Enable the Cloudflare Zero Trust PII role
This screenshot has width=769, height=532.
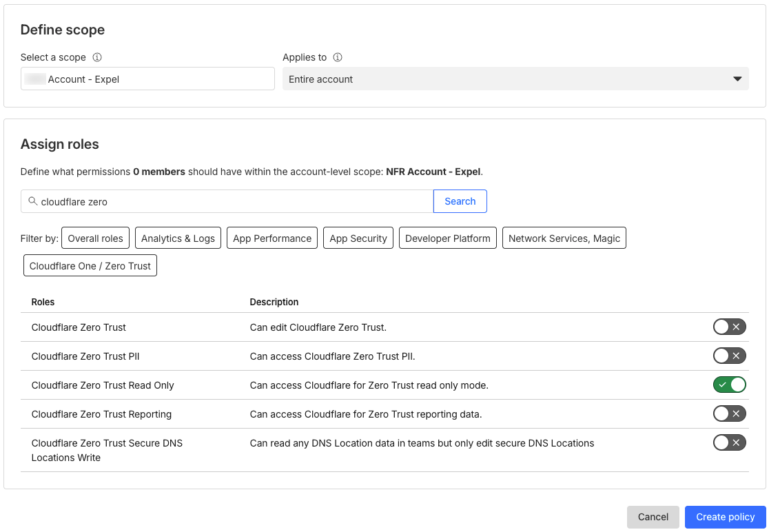point(729,356)
